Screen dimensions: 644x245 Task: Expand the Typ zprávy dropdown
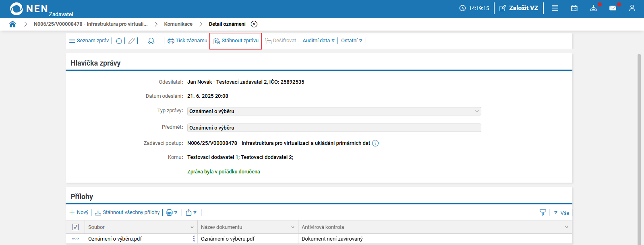[477, 111]
